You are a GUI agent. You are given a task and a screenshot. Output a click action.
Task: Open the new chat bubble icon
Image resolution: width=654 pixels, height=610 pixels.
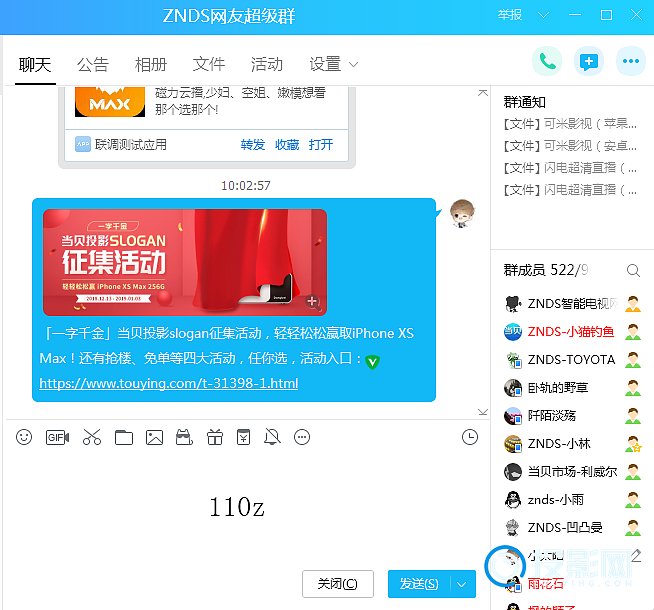(589, 61)
